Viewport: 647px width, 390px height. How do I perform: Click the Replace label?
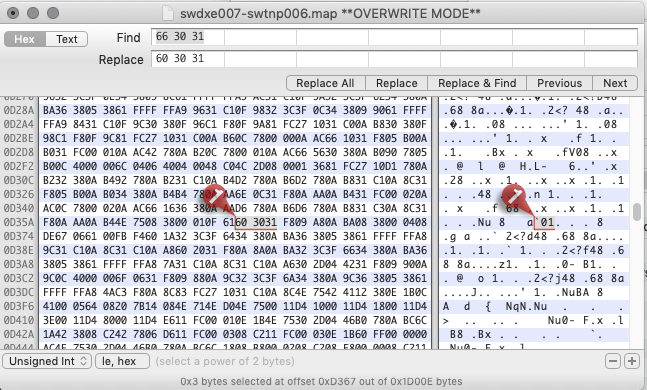point(121,60)
